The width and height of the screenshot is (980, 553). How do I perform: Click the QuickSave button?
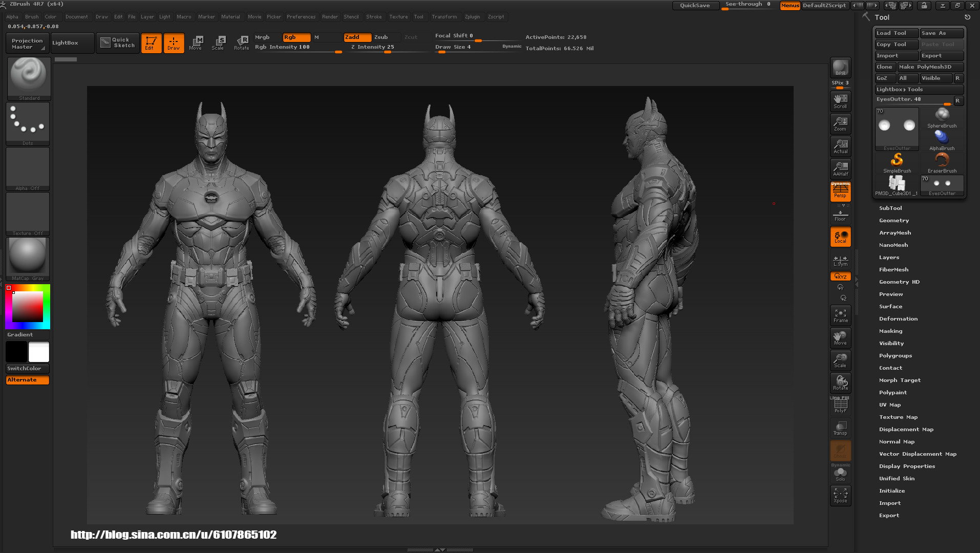point(695,6)
